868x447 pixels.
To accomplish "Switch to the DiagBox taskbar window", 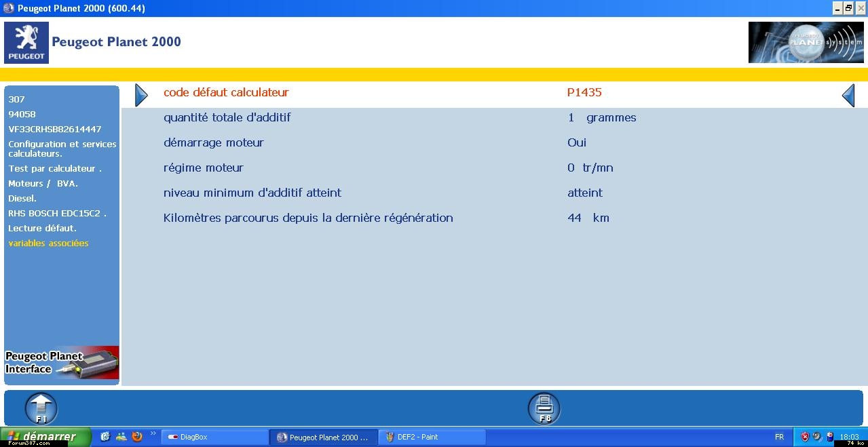I will (213, 437).
